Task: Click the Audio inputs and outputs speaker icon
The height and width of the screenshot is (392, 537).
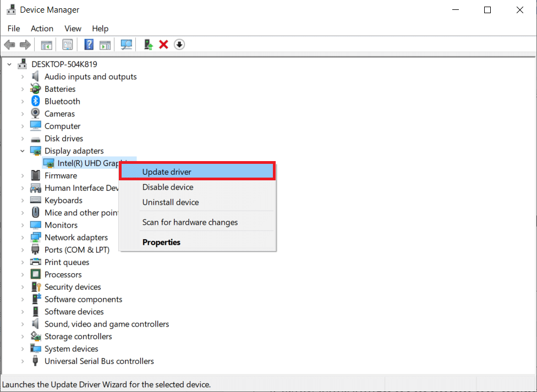Action: click(x=35, y=76)
